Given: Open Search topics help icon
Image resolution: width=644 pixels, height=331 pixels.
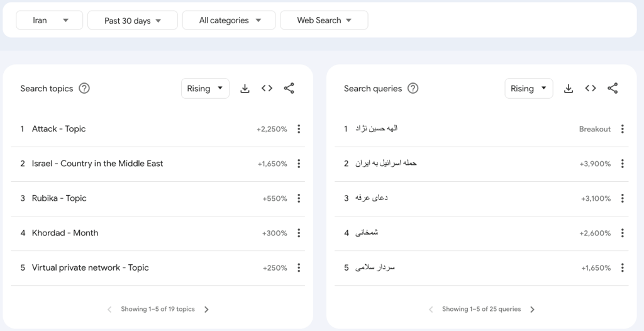Looking at the screenshot, I should click(x=84, y=88).
